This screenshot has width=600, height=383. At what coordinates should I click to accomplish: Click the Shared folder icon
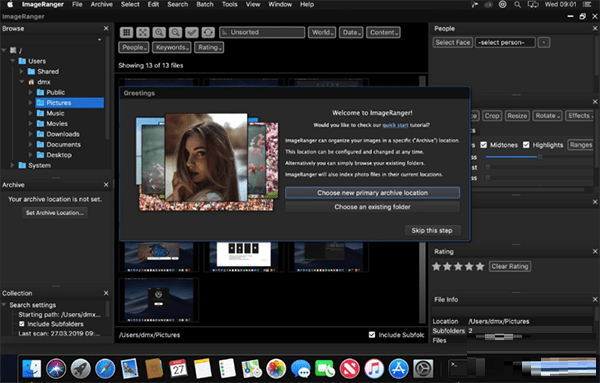tap(31, 71)
